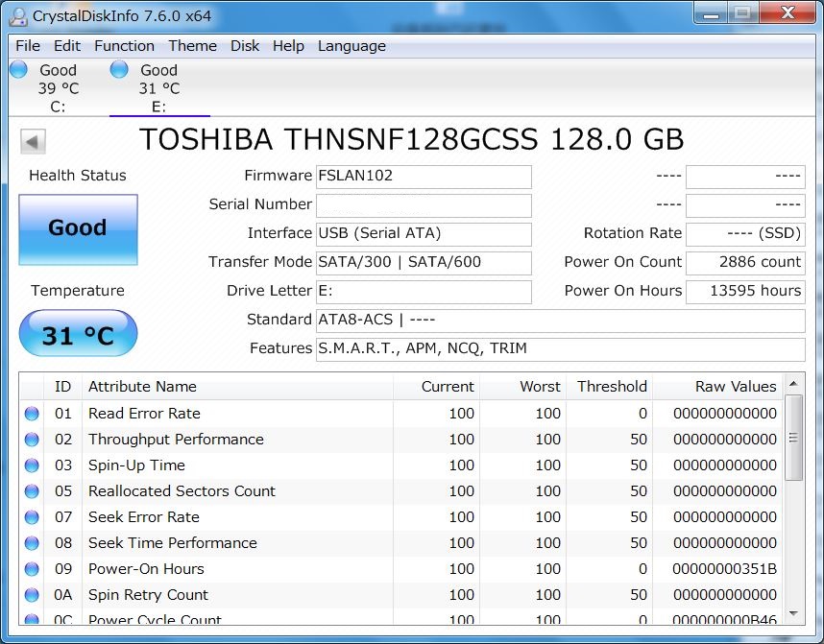Screen dimensions: 824x644
Task: Click the status orb for Spin-Up Time
Action: click(32, 465)
